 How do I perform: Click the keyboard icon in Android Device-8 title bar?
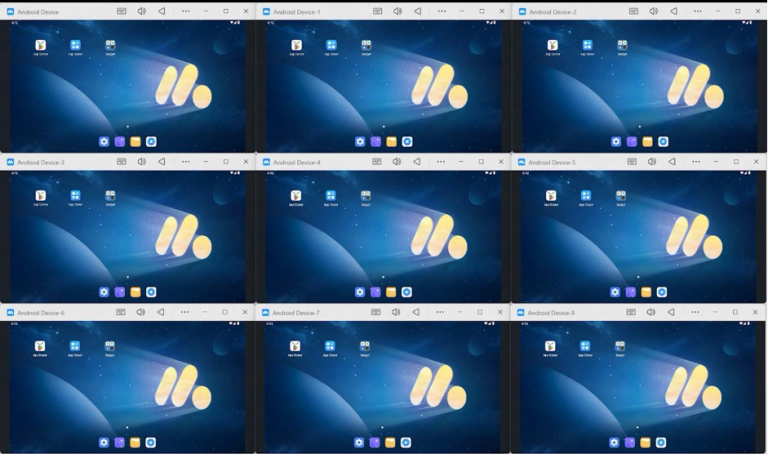[x=631, y=311]
